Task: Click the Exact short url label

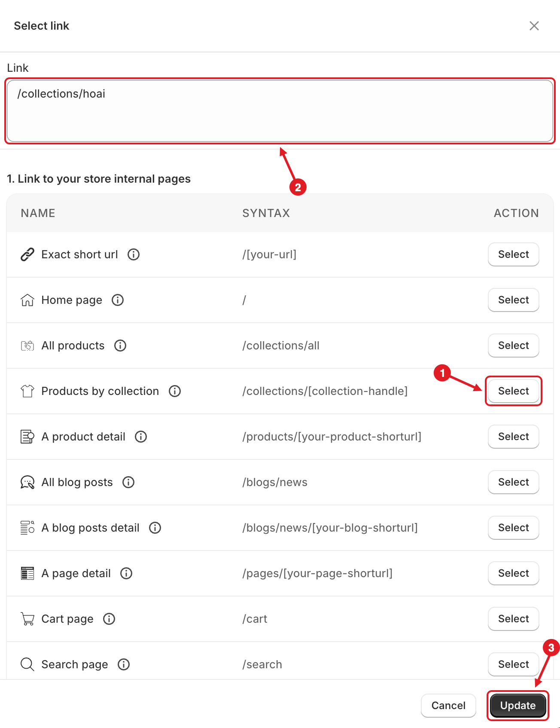Action: [80, 254]
